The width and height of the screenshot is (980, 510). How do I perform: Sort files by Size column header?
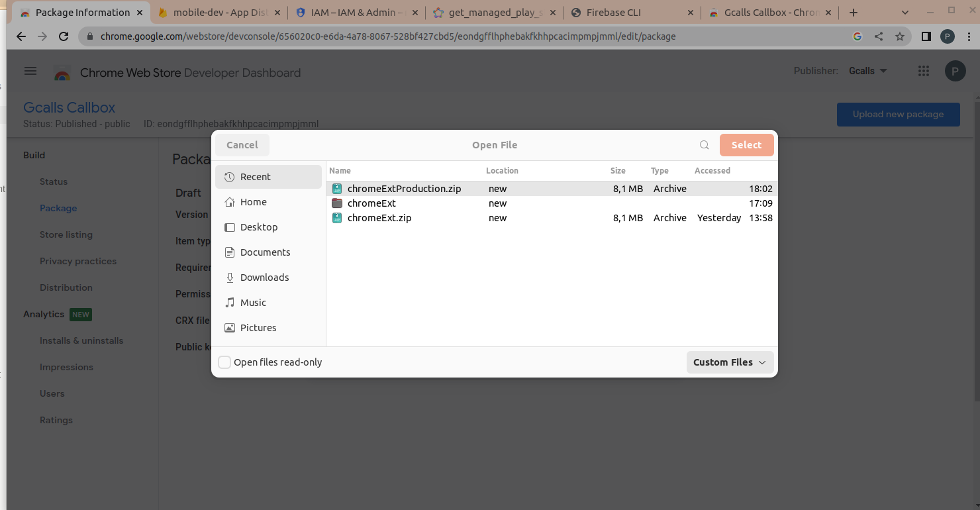pos(618,171)
